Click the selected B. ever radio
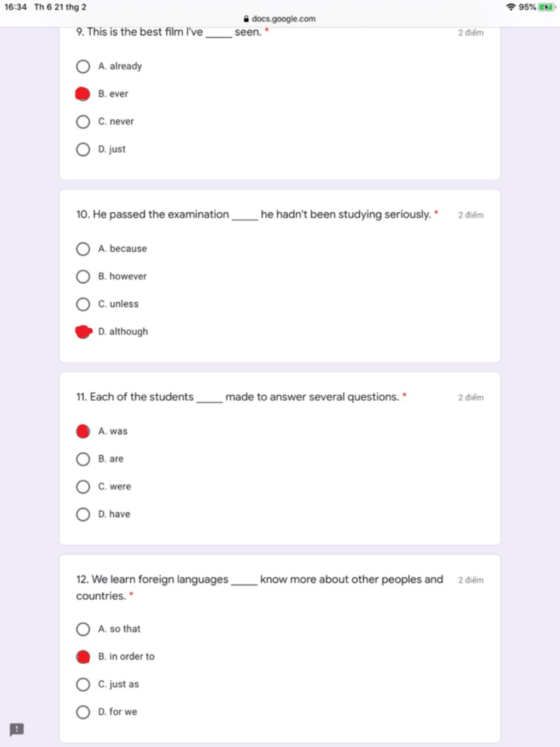This screenshot has width=560, height=747. 83,94
